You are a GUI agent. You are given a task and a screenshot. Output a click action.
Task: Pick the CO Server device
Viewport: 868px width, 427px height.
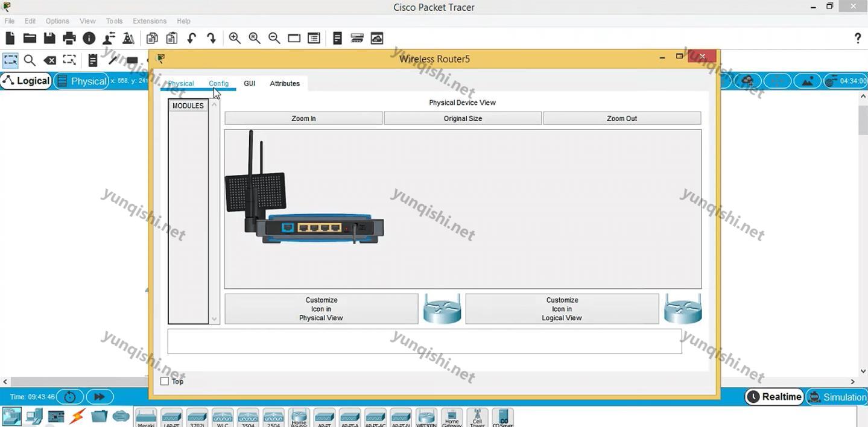pos(502,418)
